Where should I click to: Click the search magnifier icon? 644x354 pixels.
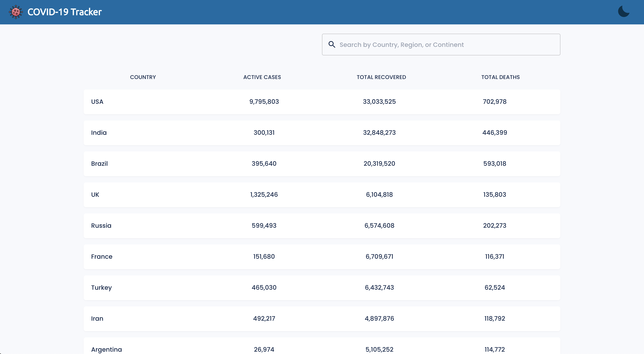pyautogui.click(x=332, y=45)
